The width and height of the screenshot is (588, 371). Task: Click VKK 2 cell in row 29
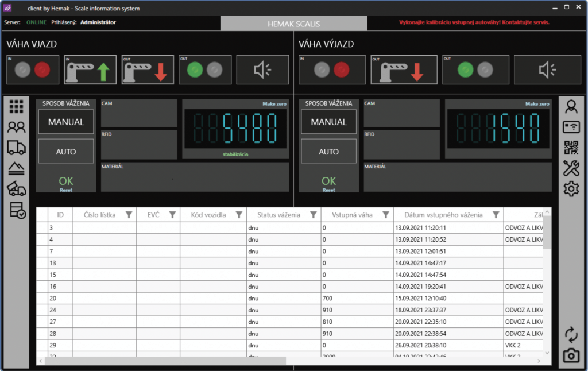(x=524, y=346)
